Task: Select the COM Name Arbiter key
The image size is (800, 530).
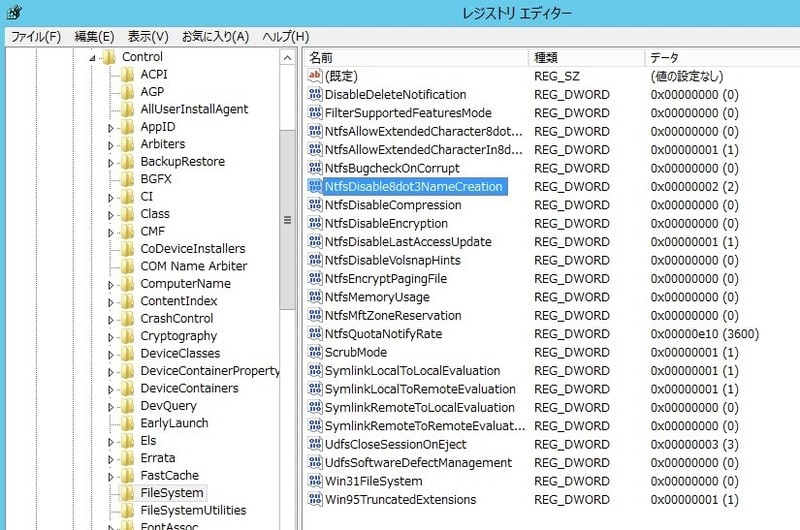Action: coord(194,266)
